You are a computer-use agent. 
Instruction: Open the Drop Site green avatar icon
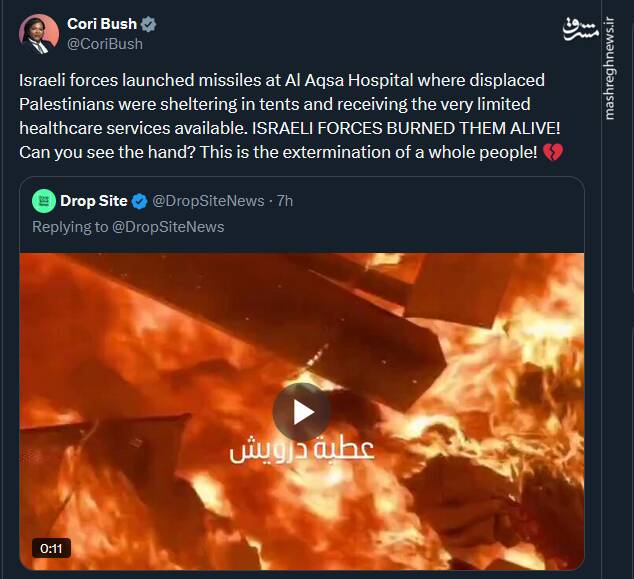coord(44,201)
